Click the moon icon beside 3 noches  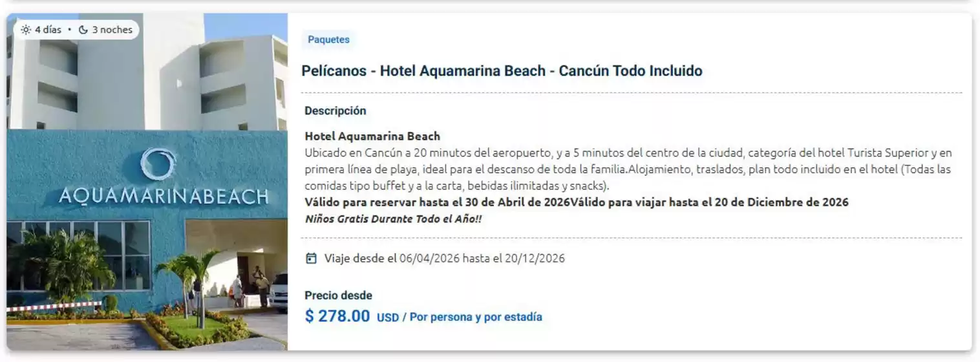pos(83,30)
